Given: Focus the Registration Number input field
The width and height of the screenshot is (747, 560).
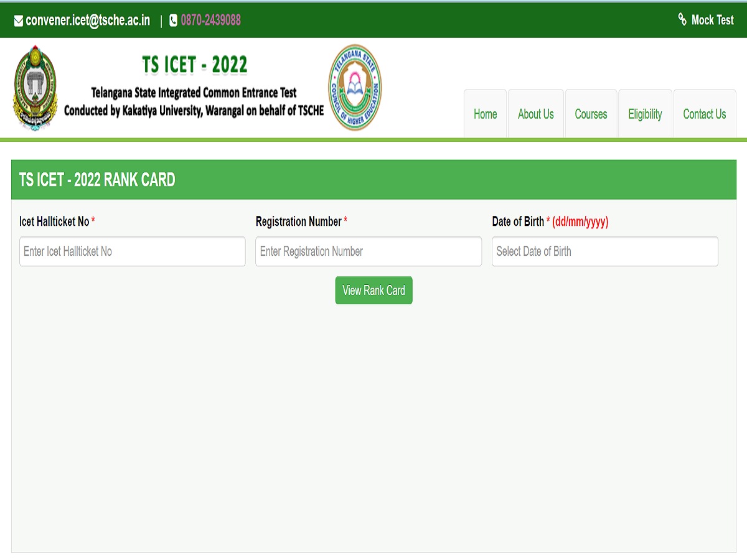Looking at the screenshot, I should 369,251.
